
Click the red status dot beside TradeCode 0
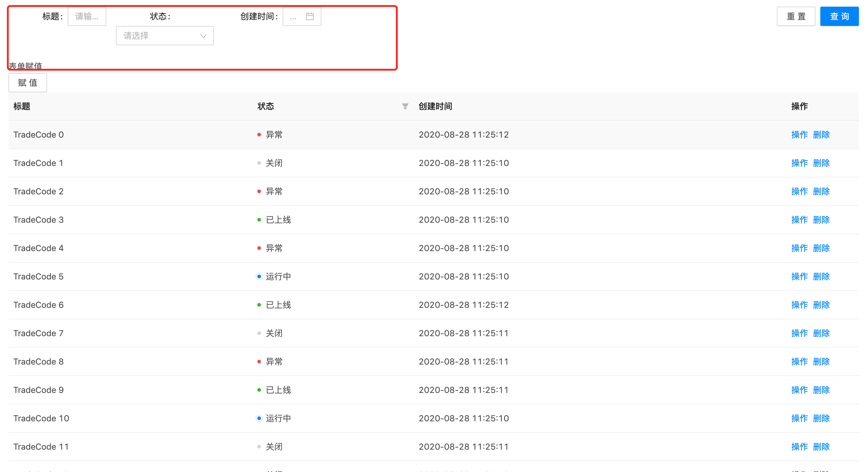click(x=259, y=134)
